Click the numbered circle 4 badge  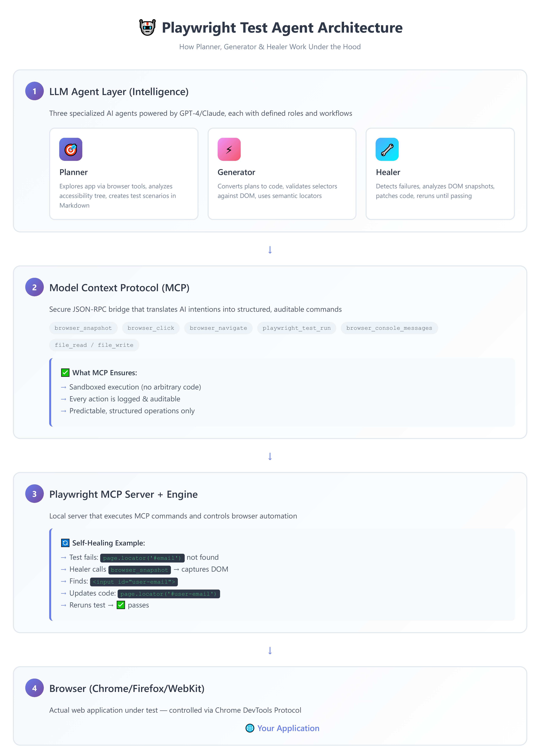click(x=34, y=688)
